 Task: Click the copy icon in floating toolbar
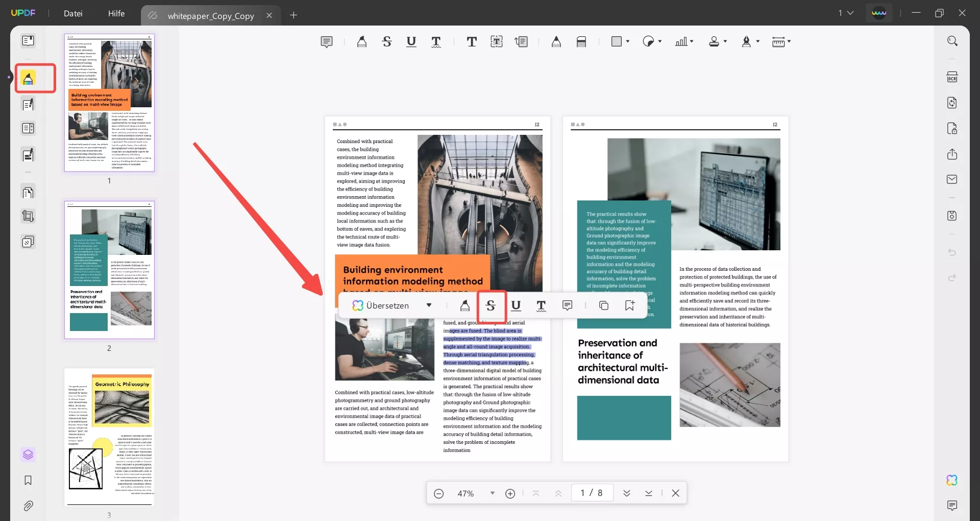click(604, 305)
